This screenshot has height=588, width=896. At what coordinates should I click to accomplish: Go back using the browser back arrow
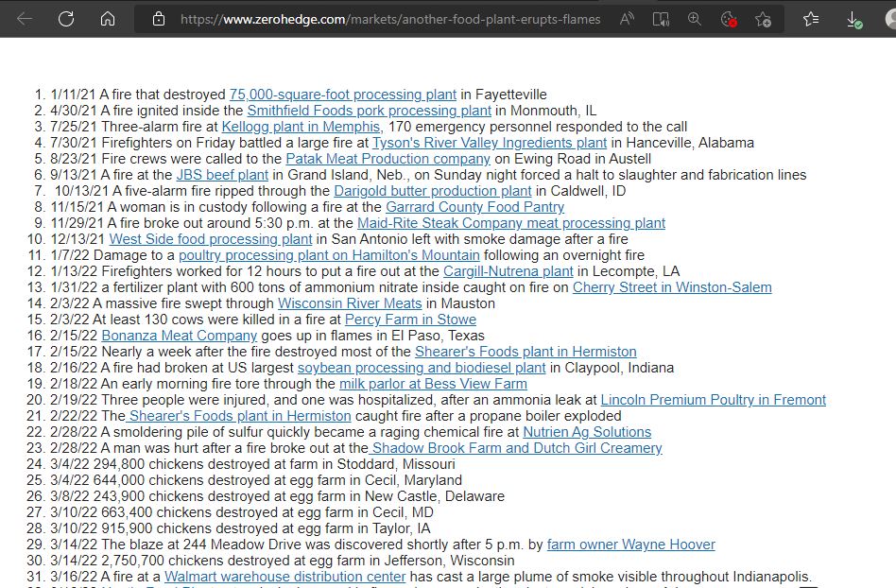point(25,19)
